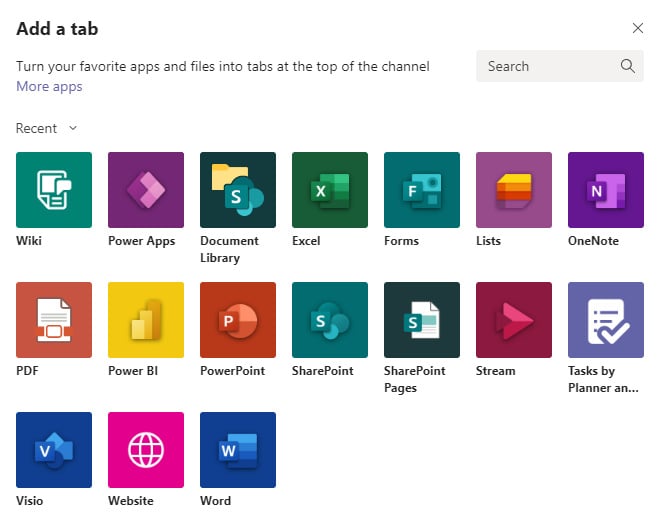Focus the Search input field
The height and width of the screenshot is (528, 662).
(560, 66)
